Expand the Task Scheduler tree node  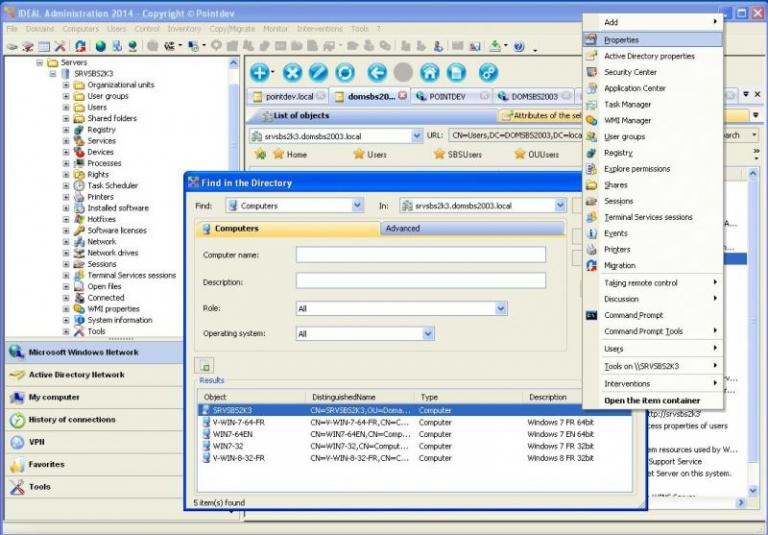coord(67,186)
